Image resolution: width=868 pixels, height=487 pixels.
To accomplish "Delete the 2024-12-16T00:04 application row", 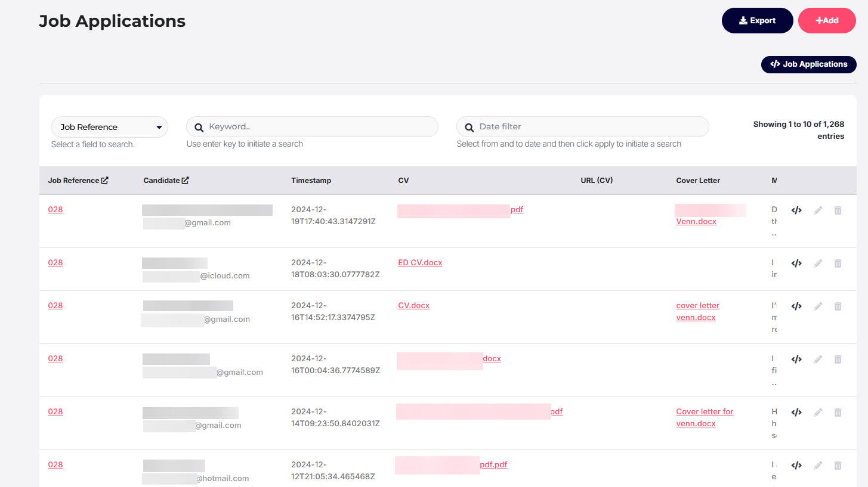I will pyautogui.click(x=838, y=359).
